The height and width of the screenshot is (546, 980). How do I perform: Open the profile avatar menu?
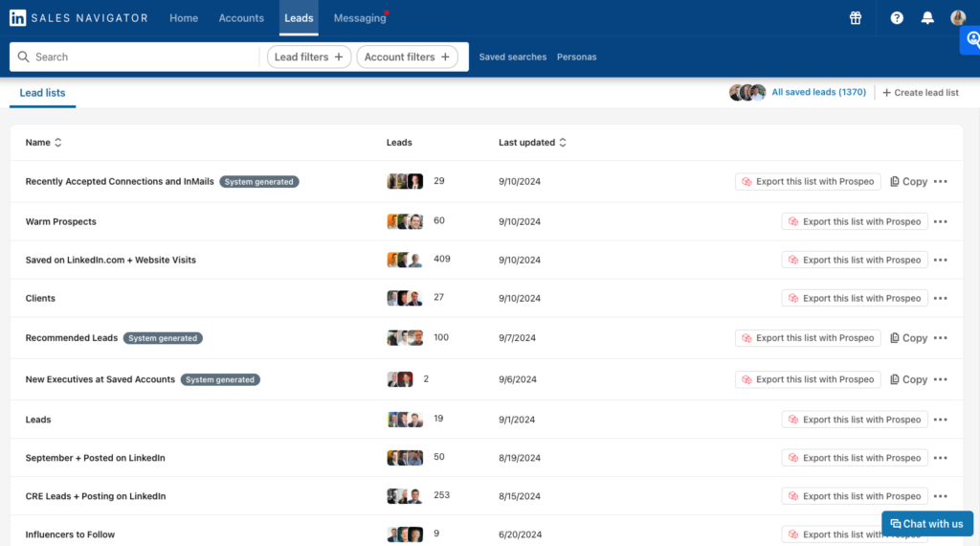pos(958,18)
